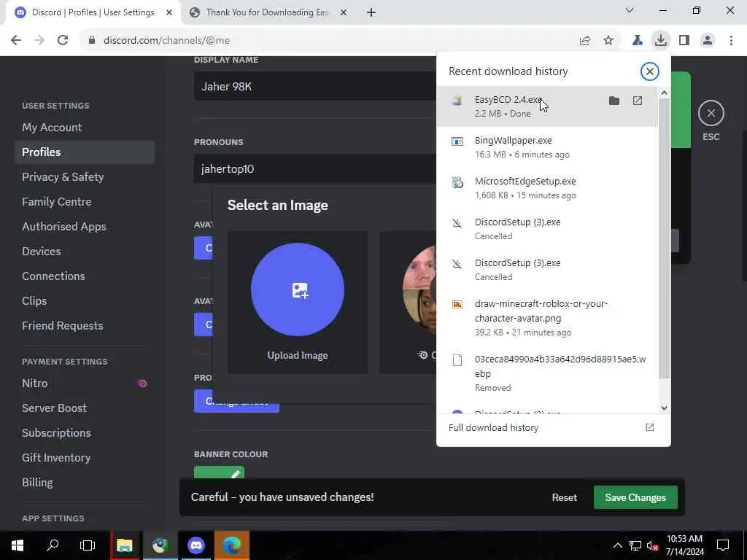The height and width of the screenshot is (560, 747).
Task: Open Devices settings
Action: coord(85,251)
